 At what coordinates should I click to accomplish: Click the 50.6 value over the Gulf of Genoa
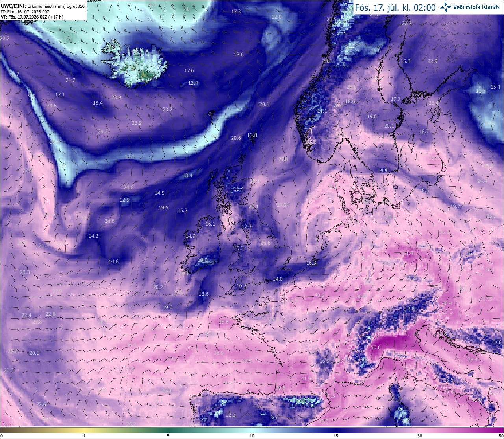[x=376, y=348]
